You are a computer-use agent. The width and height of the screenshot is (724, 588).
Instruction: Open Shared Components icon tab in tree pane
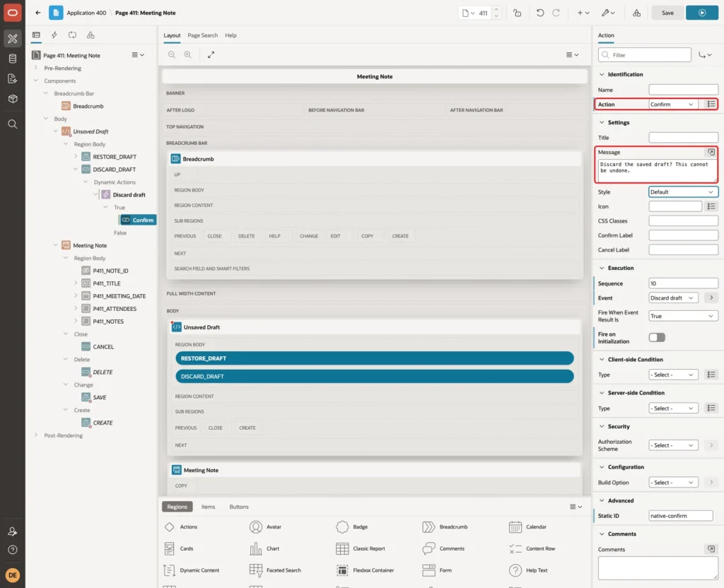click(x=90, y=35)
